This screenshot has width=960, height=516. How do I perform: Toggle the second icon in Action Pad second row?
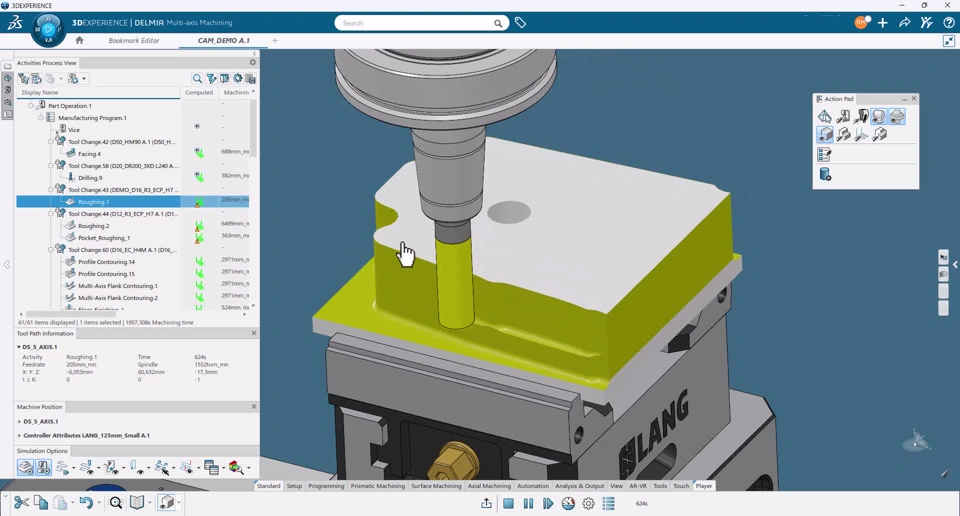843,134
